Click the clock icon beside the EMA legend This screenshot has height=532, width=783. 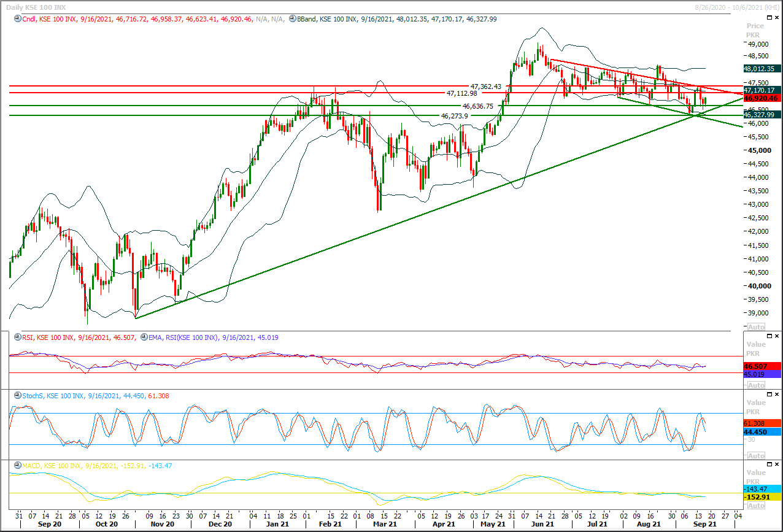point(144,337)
